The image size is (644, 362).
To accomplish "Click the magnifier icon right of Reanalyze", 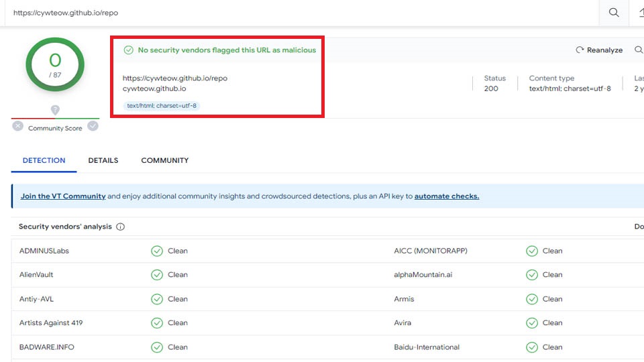I will pyautogui.click(x=639, y=50).
